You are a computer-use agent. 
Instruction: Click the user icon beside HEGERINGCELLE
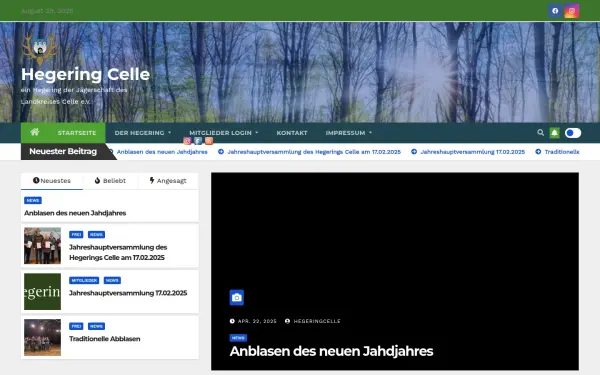tap(287, 321)
